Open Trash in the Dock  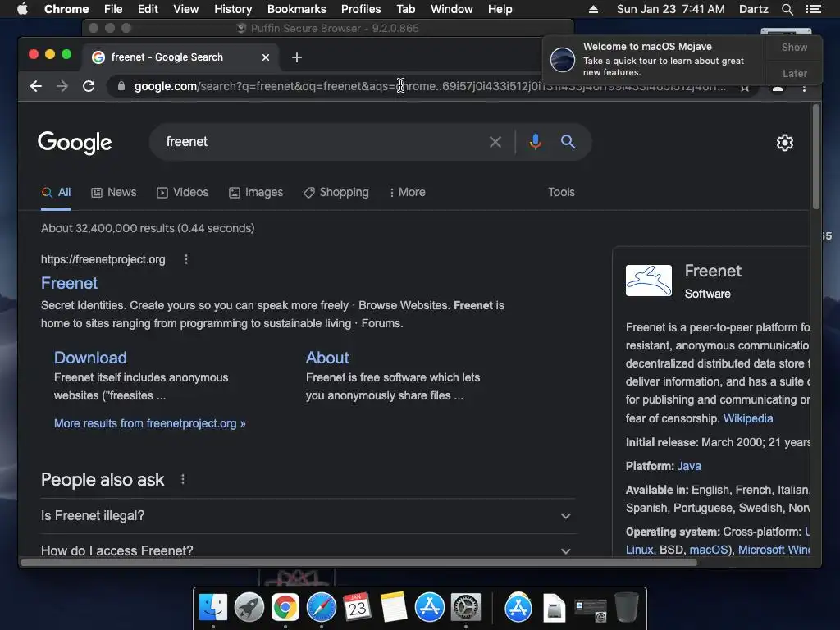click(626, 608)
